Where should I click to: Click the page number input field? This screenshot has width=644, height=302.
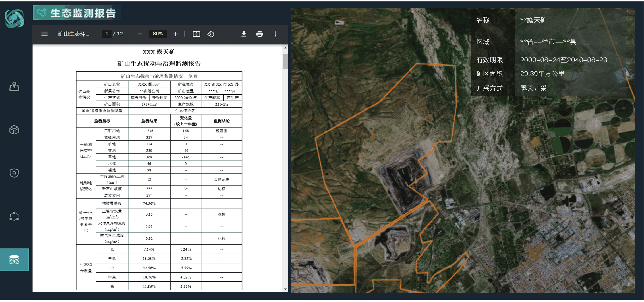point(107,34)
